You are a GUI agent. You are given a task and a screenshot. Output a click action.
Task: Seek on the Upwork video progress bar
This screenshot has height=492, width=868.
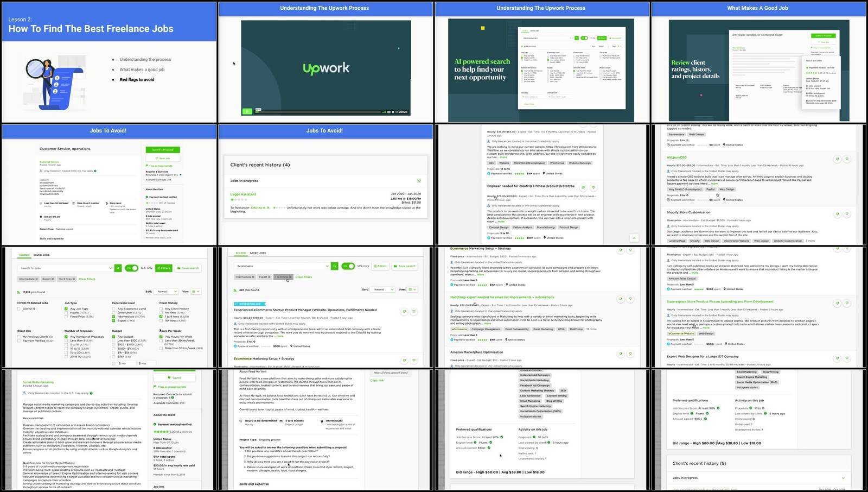[318, 111]
